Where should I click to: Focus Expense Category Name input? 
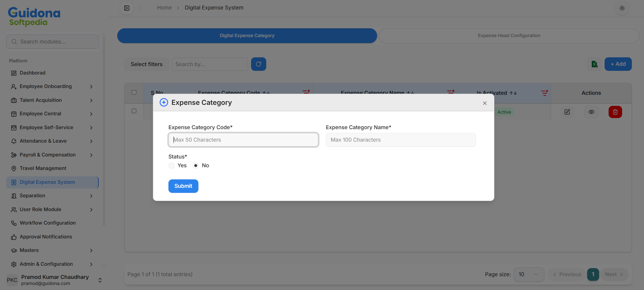pos(401,140)
